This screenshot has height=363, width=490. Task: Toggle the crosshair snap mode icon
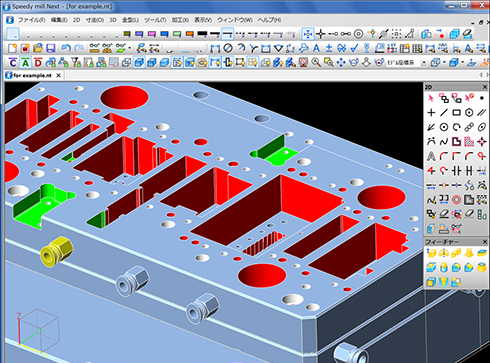click(321, 34)
